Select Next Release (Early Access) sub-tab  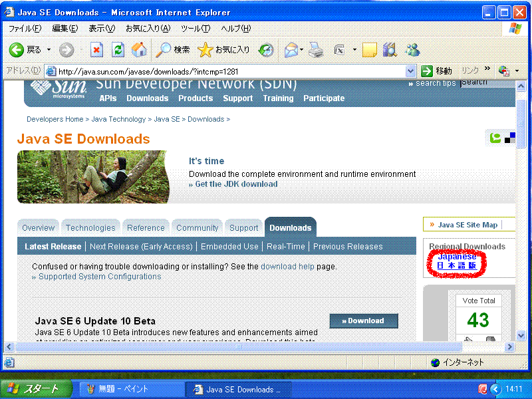coord(141,246)
